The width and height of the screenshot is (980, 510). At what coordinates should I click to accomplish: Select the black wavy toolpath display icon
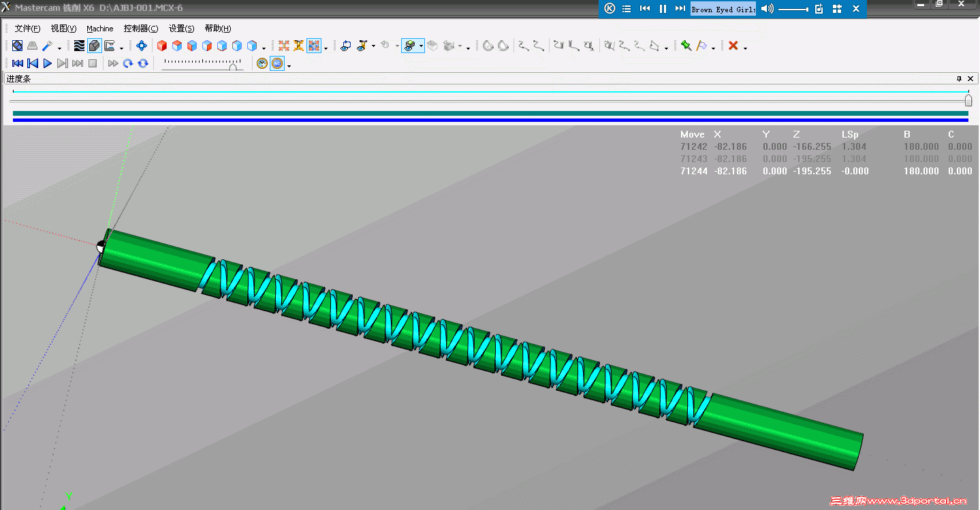coord(80,46)
